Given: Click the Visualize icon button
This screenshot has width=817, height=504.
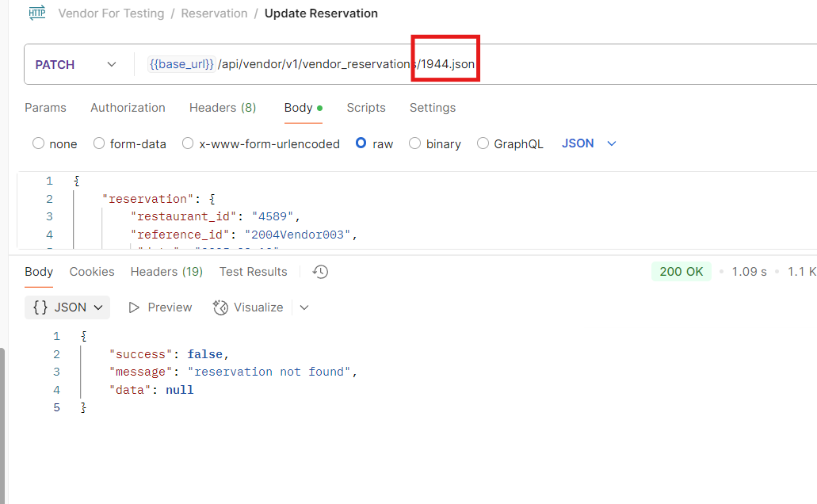Looking at the screenshot, I should tap(221, 307).
